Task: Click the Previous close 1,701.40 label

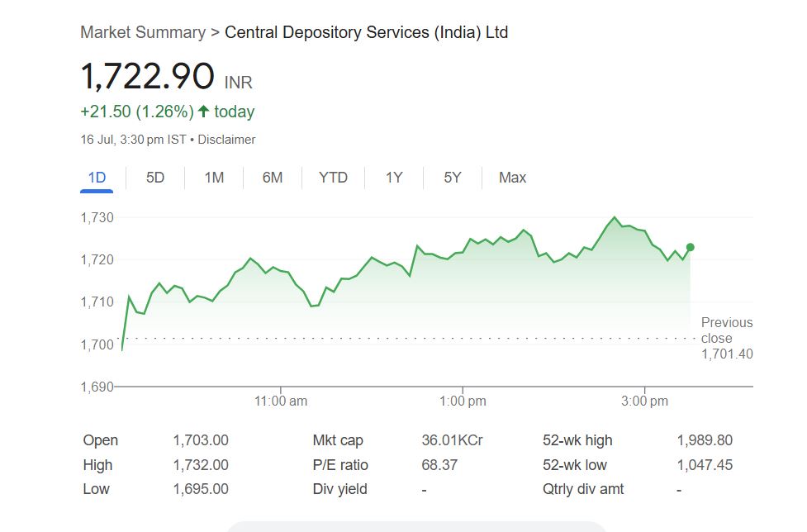Action: click(727, 338)
